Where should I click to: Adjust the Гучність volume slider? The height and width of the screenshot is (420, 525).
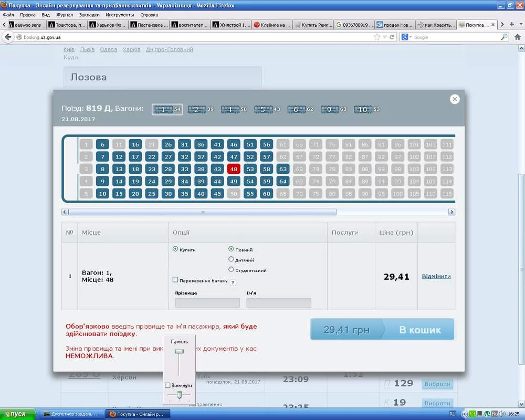pos(180,351)
